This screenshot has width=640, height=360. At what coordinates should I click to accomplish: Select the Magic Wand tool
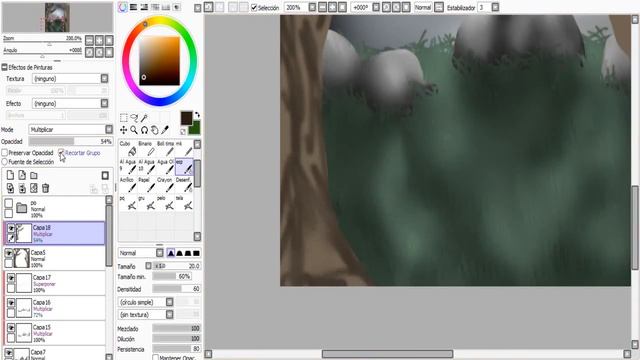144,118
